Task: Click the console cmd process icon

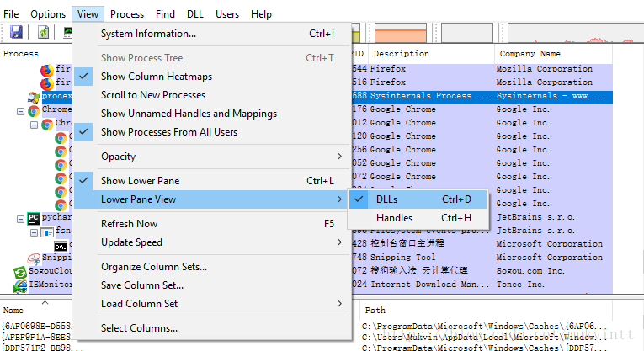Action: tap(61, 247)
